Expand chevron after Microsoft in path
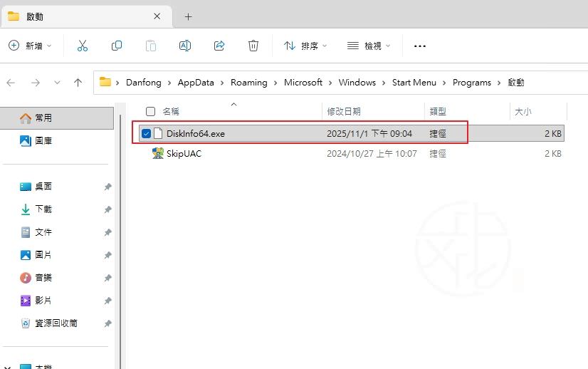This screenshot has height=369, width=588. (330, 83)
